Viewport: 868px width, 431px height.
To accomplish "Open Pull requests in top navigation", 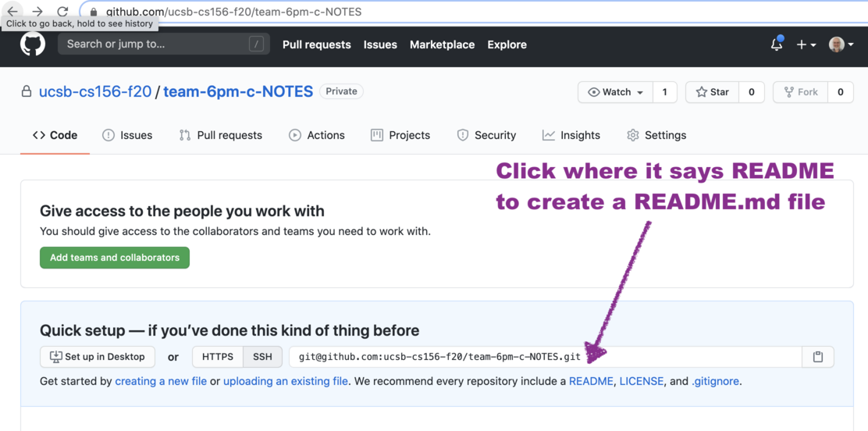I will (317, 45).
